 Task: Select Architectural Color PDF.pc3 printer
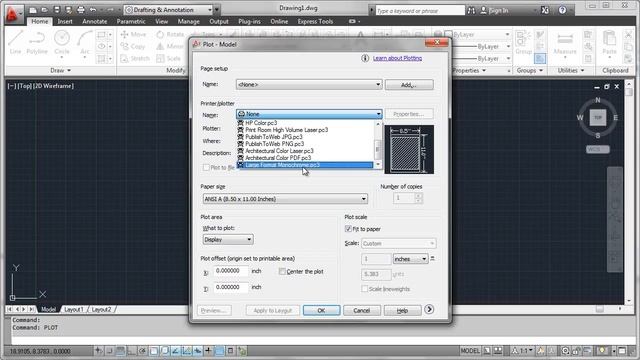click(x=305, y=158)
